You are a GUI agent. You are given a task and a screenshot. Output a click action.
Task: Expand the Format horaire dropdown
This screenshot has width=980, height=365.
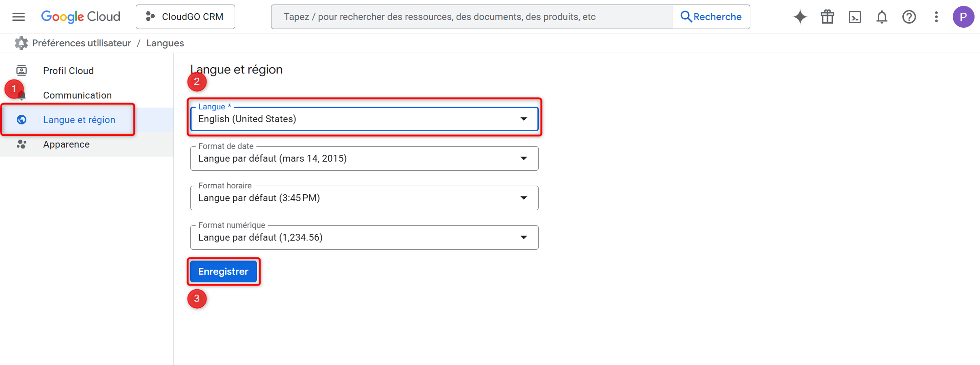(364, 198)
